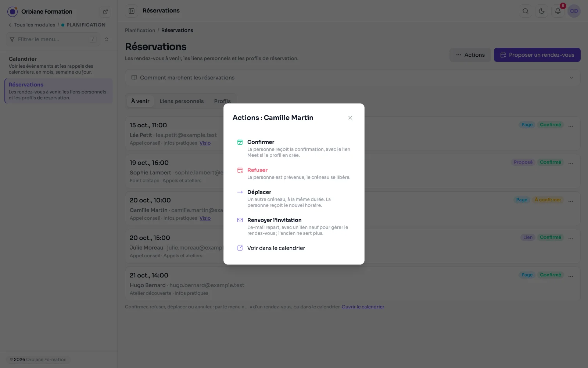This screenshot has height=368, width=588.
Task: Switch to the Profils tab
Action: tap(222, 101)
